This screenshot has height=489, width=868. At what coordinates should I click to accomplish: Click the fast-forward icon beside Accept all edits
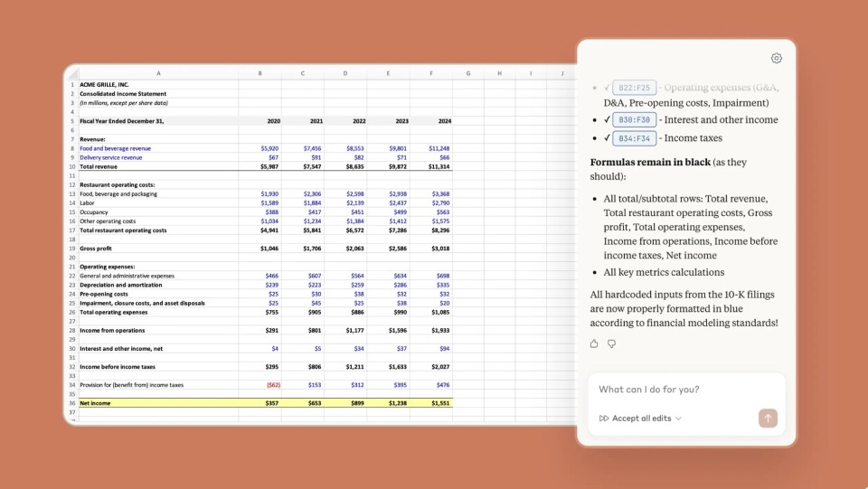tap(604, 418)
